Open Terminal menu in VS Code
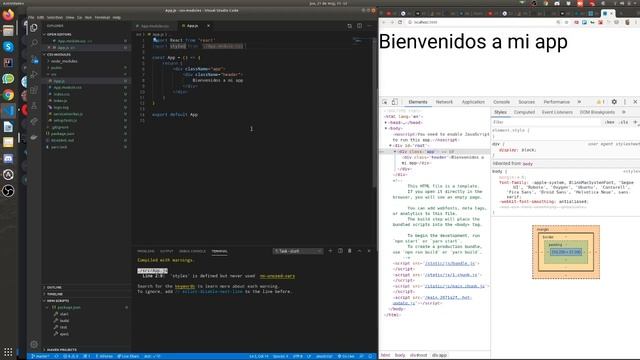Image resolution: width=640 pixels, height=360 pixels. (102, 18)
